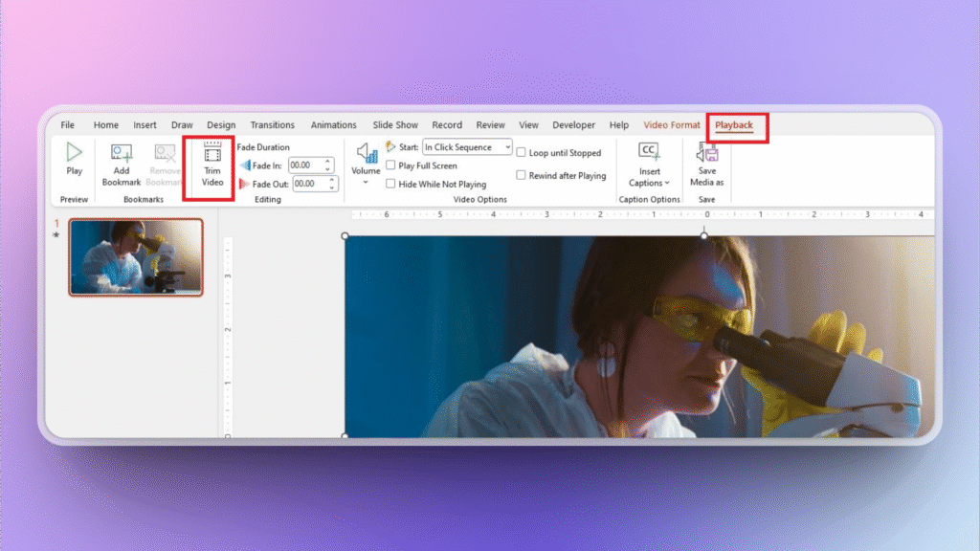Expand the Volume options arrow
Screen dimensions: 980x551
pos(365,182)
